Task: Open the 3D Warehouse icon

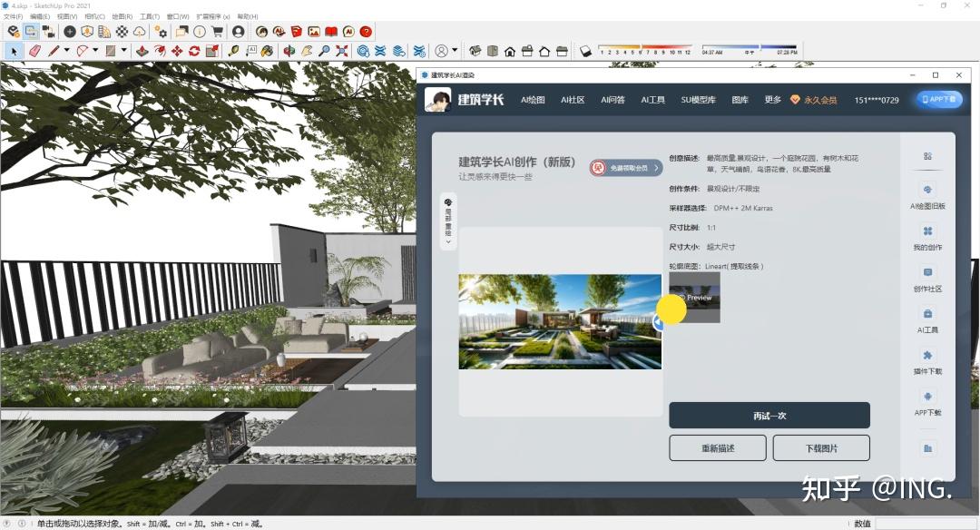Action: pos(363,51)
